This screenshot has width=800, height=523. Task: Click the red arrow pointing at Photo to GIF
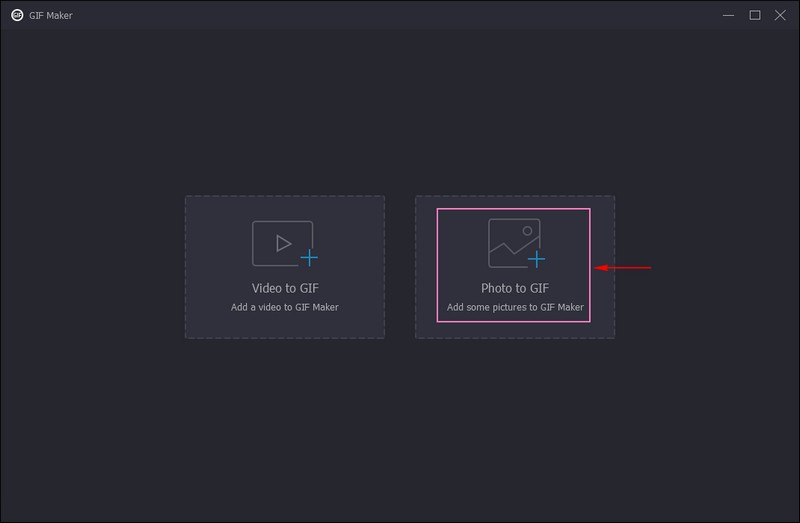[623, 267]
